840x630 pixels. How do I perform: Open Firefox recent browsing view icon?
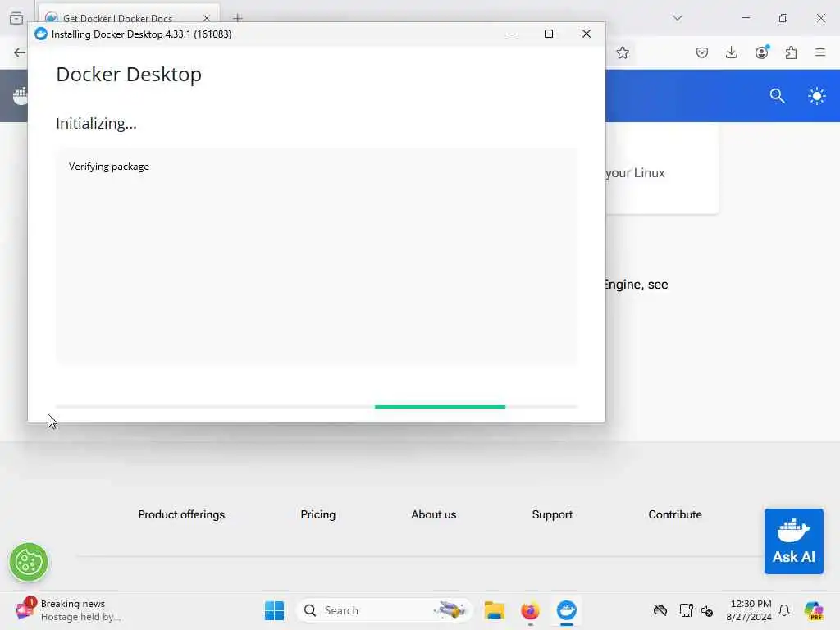[16, 18]
